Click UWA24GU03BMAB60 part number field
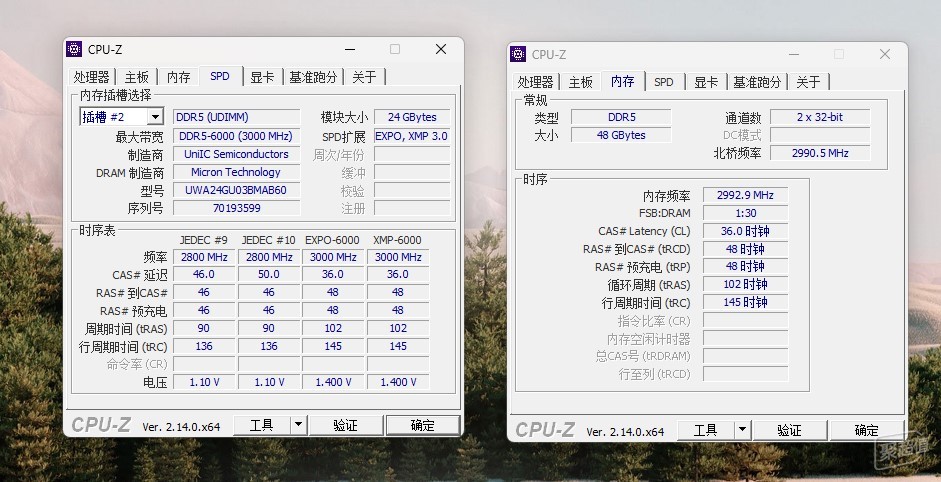 (x=236, y=190)
